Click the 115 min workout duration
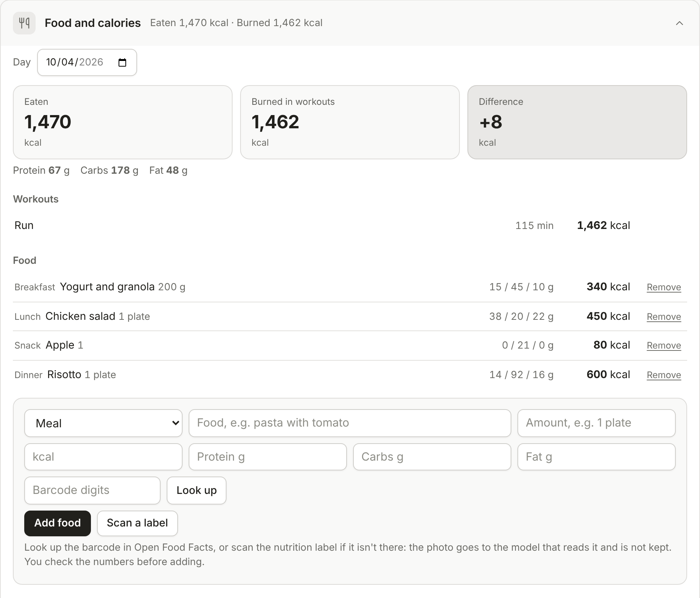Viewport: 700px width, 598px height. pyautogui.click(x=534, y=226)
